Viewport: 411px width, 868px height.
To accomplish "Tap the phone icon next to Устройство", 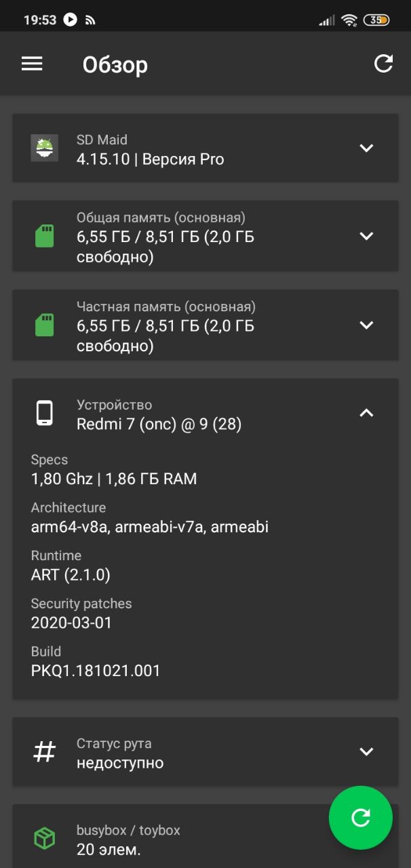I will [45, 413].
